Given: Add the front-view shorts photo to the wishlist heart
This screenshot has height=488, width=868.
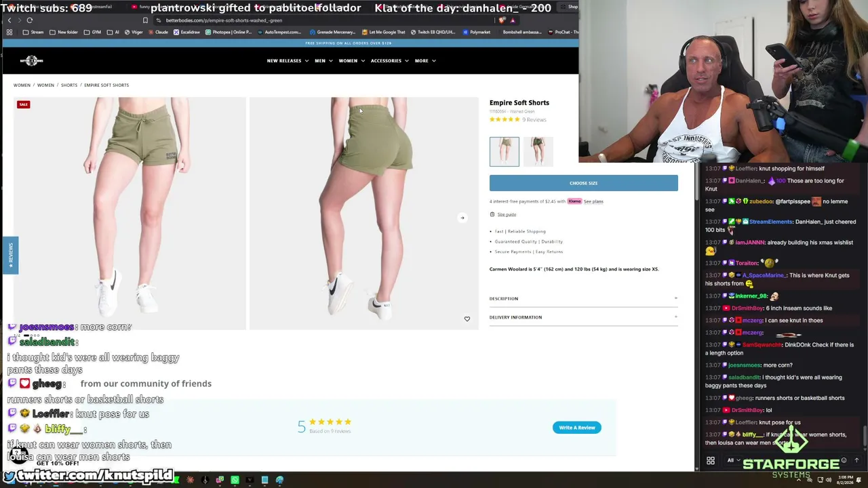Looking at the screenshot, I should [x=467, y=319].
